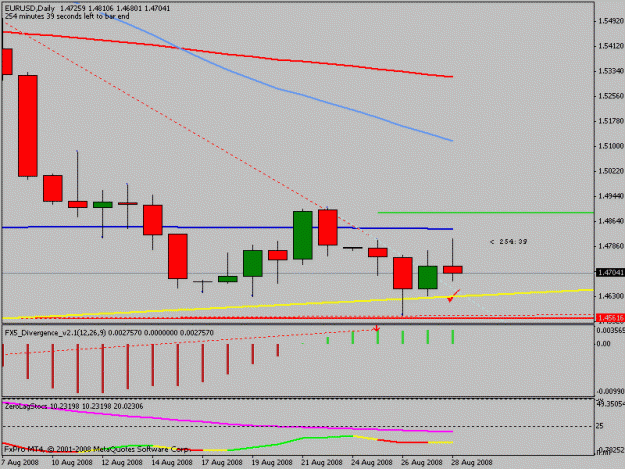Click the 1.52560 price axis value
This screenshot has height=469, width=625.
tap(611, 96)
